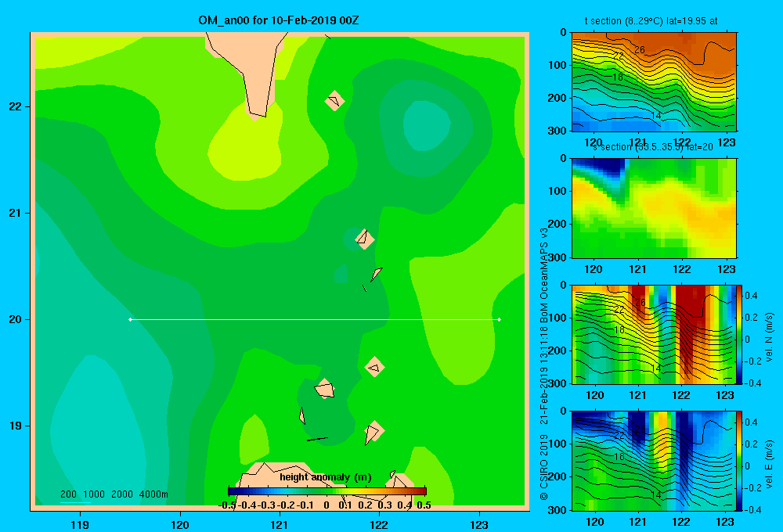783x532 pixels.
Task: Click longitude label 121 on main map axis
Action: [x=280, y=524]
